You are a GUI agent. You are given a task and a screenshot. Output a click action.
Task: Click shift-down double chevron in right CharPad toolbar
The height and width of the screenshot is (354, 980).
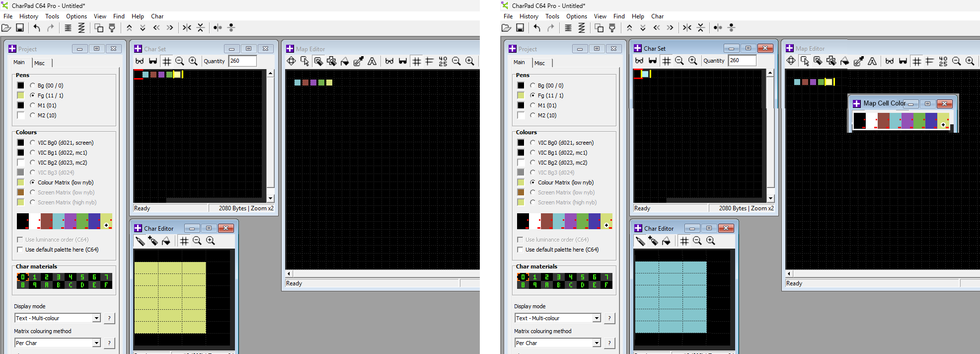tap(643, 28)
